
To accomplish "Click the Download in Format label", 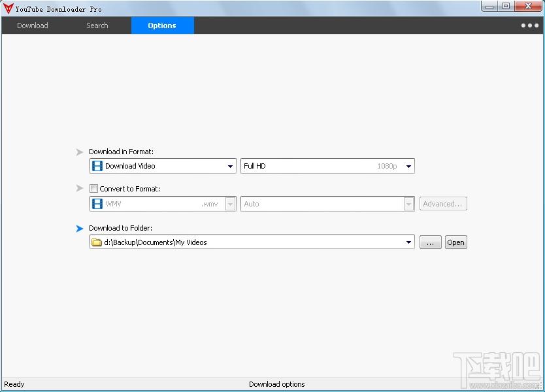I will [x=121, y=152].
